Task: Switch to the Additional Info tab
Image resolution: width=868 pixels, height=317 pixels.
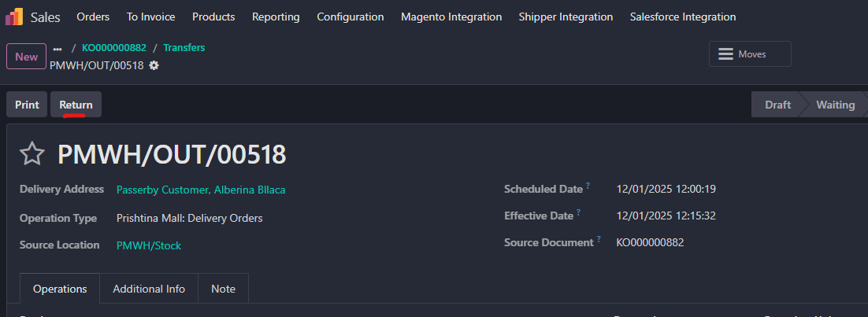Action: click(149, 289)
